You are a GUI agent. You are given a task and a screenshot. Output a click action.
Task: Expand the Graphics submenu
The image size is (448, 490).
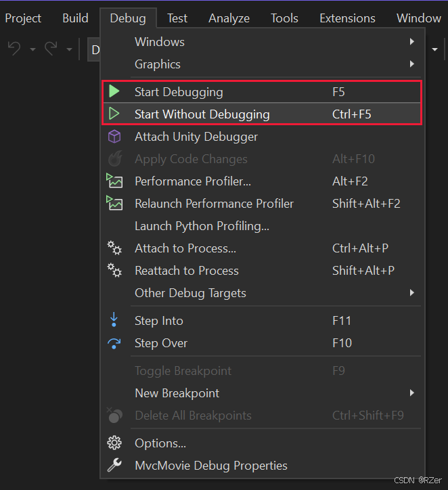pos(411,64)
